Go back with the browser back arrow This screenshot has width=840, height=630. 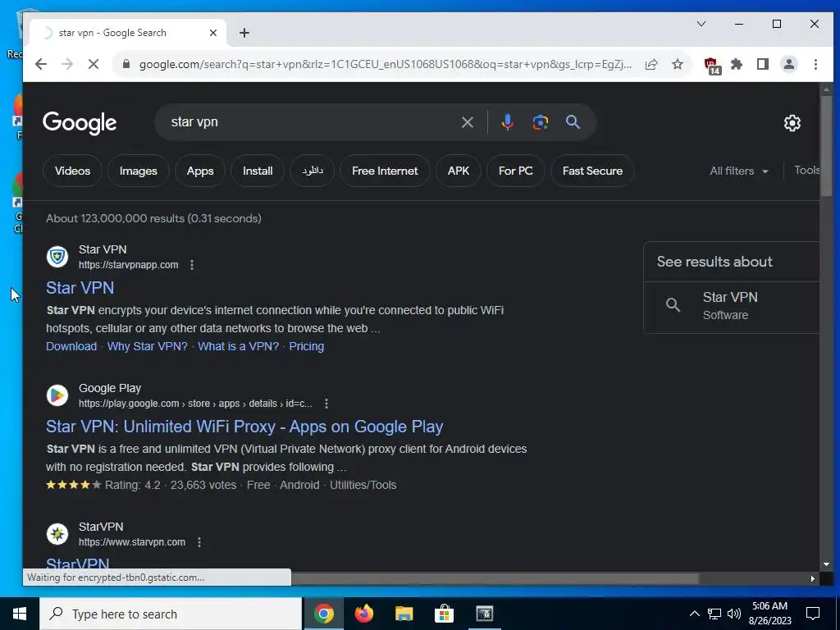point(41,64)
